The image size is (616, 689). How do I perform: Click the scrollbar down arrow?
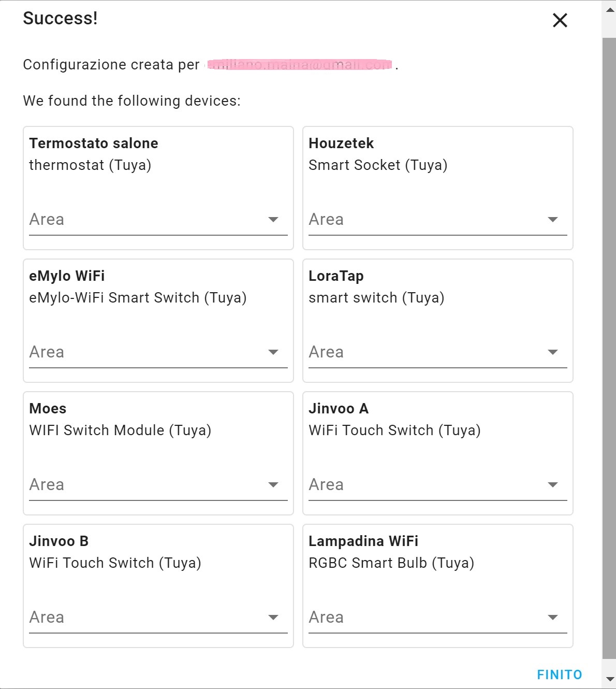610,679
